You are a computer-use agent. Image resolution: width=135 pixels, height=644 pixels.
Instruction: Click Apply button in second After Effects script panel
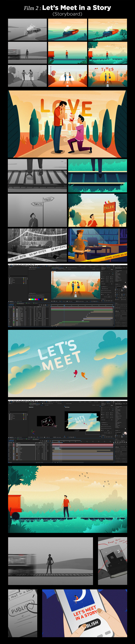[x=109, y=433]
